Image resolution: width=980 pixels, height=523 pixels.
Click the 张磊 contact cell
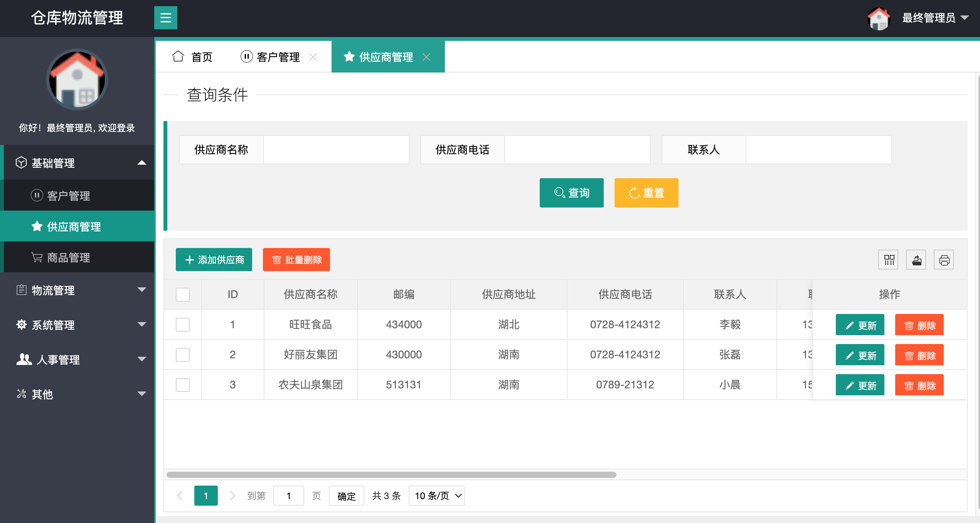point(730,354)
